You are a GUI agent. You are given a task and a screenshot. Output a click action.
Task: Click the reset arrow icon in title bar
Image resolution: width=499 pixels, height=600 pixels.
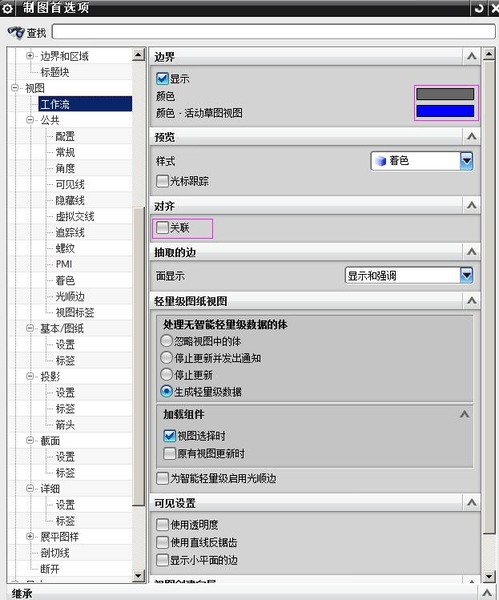(479, 8)
